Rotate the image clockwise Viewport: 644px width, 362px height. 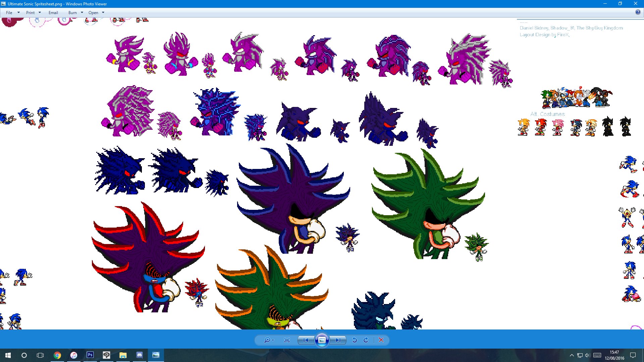coord(366,340)
